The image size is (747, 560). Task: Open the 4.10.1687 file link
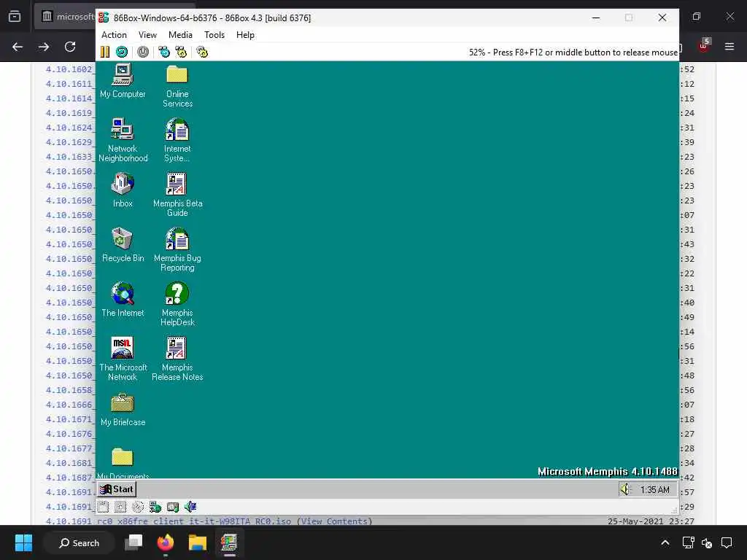click(70, 478)
